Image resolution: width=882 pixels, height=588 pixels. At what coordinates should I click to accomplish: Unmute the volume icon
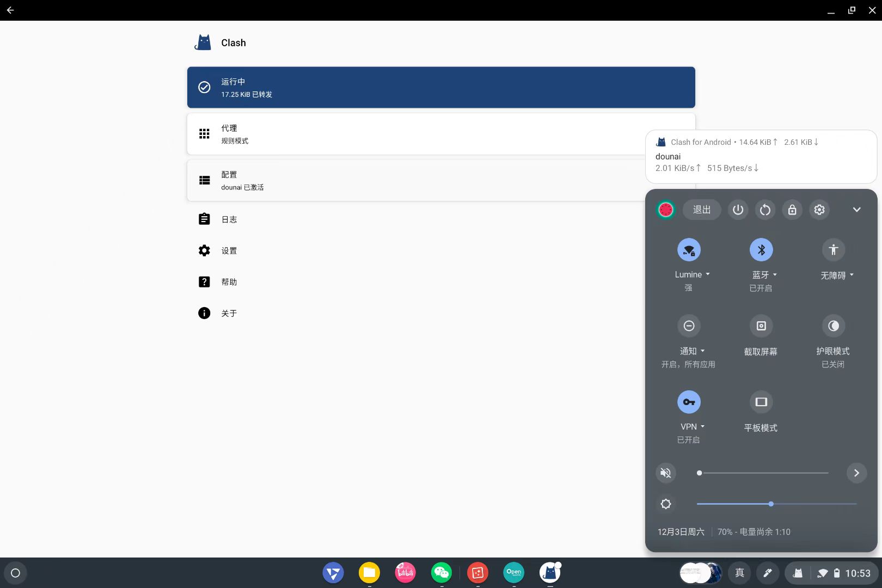pyautogui.click(x=666, y=473)
